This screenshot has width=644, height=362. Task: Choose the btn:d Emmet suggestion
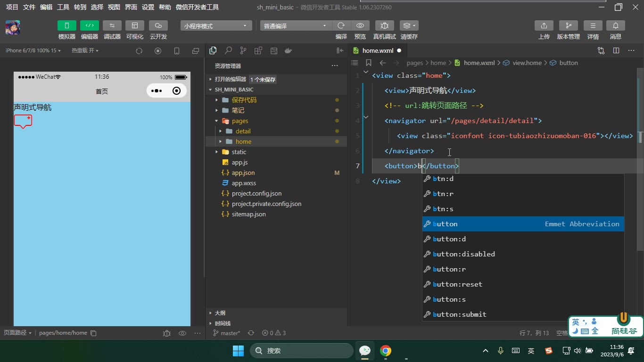pos(523,179)
